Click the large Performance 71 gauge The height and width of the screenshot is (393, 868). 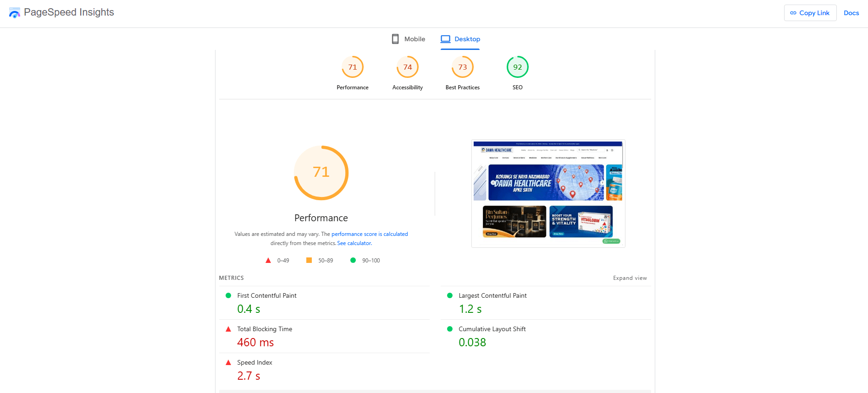[x=321, y=173]
